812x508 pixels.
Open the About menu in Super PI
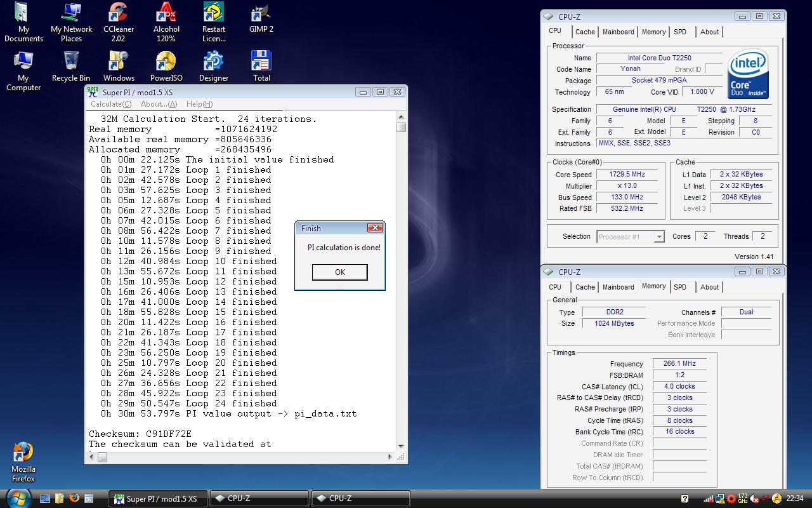click(159, 104)
